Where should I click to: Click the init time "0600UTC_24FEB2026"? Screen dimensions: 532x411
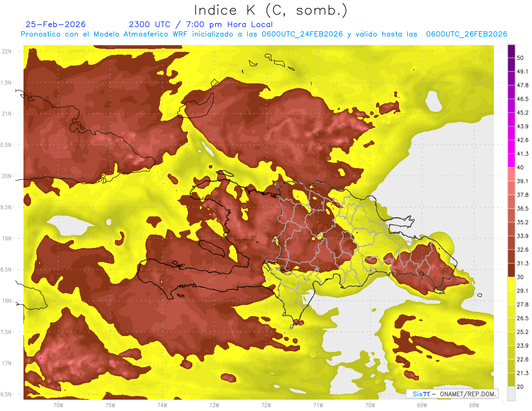coord(302,34)
